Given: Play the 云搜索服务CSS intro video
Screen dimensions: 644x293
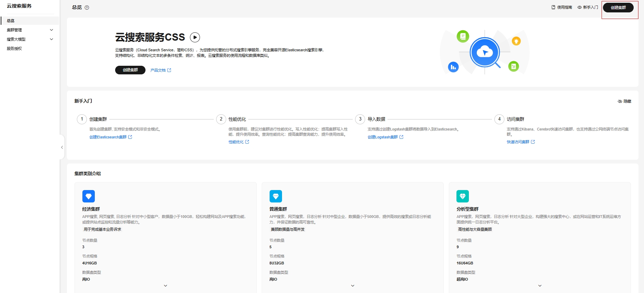Looking at the screenshot, I should [x=195, y=37].
